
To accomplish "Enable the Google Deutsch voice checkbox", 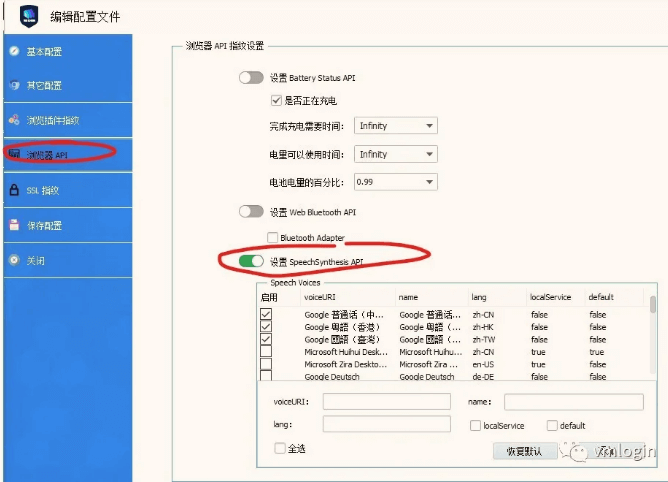I will pos(266,375).
